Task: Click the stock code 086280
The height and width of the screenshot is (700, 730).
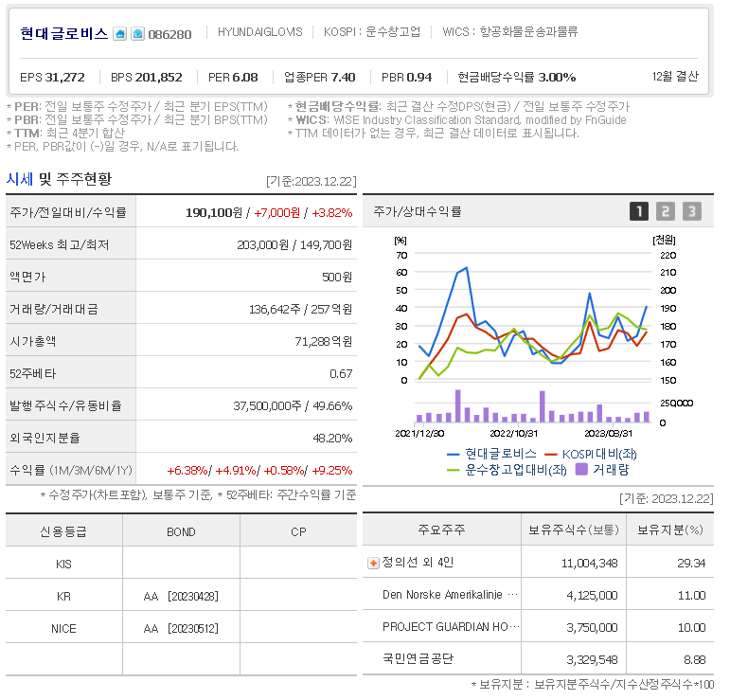Action: (x=169, y=34)
